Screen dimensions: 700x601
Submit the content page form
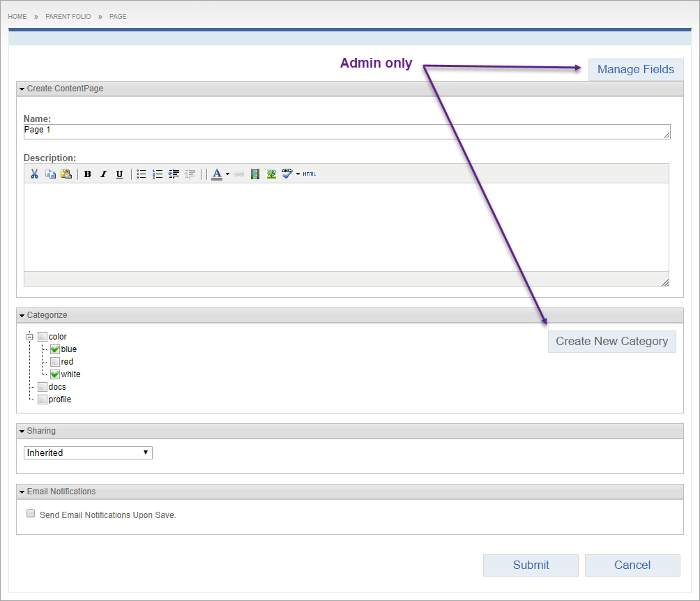click(x=531, y=565)
